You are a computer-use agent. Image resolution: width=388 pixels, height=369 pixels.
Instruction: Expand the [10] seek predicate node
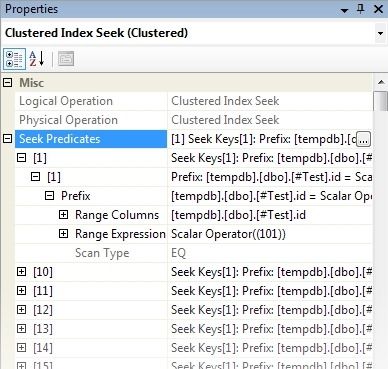(22, 271)
